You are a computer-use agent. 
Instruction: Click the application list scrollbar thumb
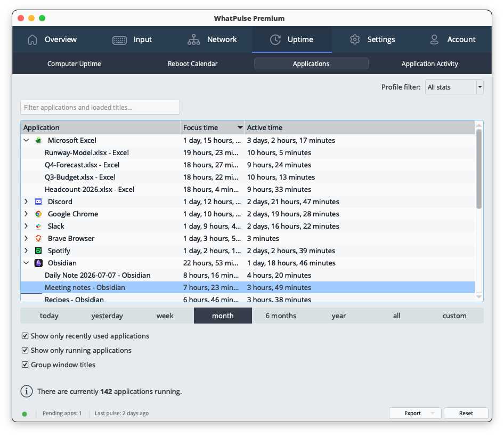click(x=479, y=169)
